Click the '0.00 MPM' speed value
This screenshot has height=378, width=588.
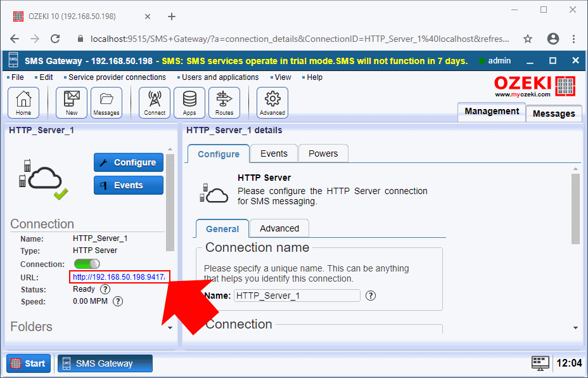tap(90, 301)
